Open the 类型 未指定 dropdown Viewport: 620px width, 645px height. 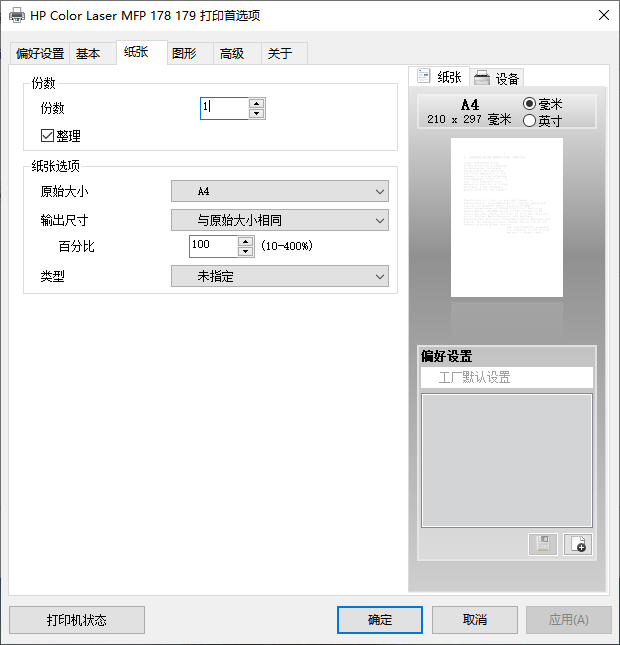point(280,276)
